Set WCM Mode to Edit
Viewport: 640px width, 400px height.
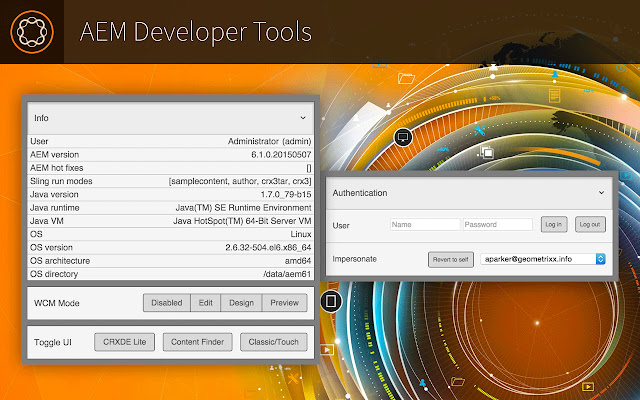point(205,303)
